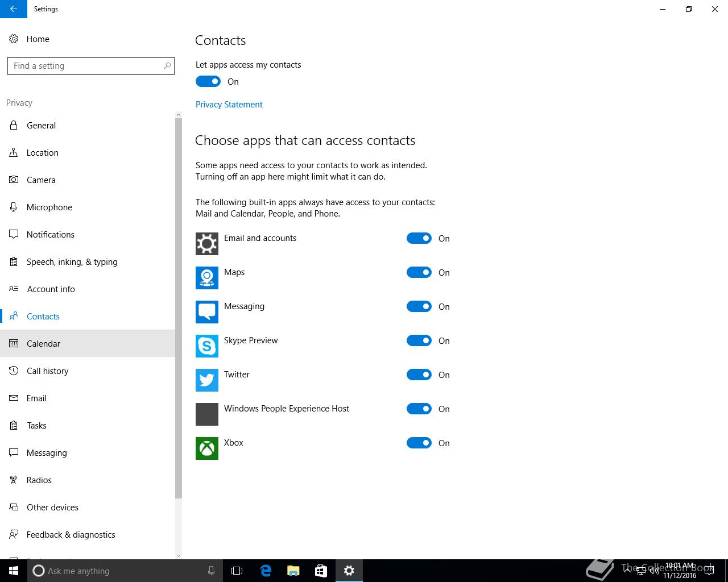Turn off Let apps access my contacts
The width and height of the screenshot is (728, 582).
(208, 81)
